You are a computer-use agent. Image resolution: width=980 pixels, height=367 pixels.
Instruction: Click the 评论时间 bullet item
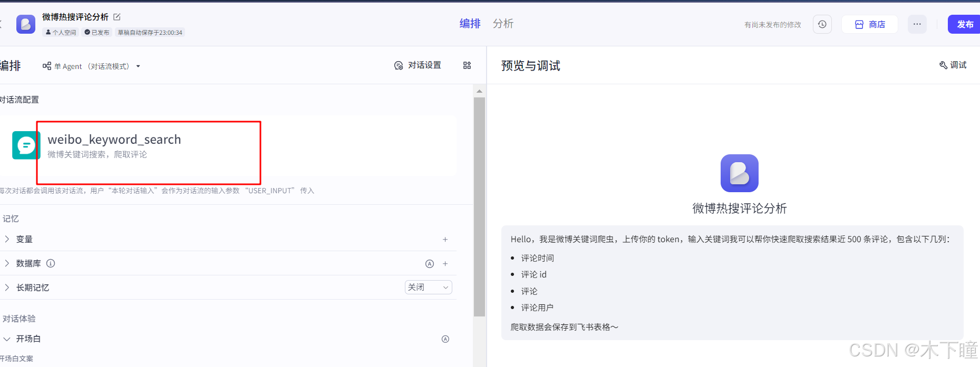click(538, 258)
